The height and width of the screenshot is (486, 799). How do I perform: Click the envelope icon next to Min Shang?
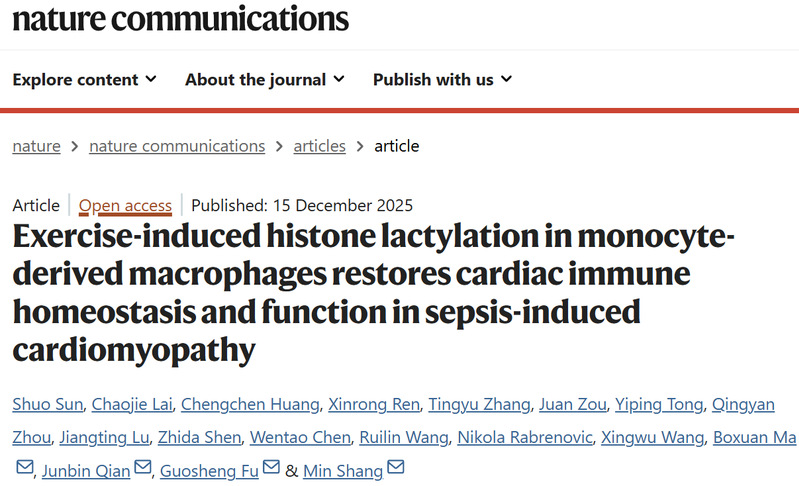coord(395,467)
